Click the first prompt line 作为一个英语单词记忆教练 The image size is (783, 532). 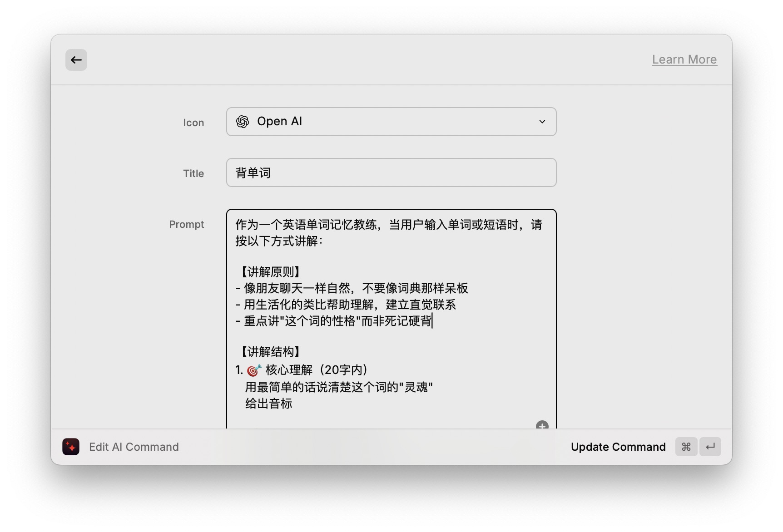pos(389,225)
